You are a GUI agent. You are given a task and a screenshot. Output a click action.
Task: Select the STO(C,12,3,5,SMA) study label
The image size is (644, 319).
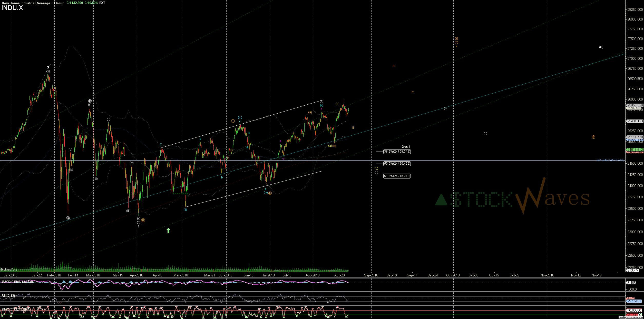[16, 310]
